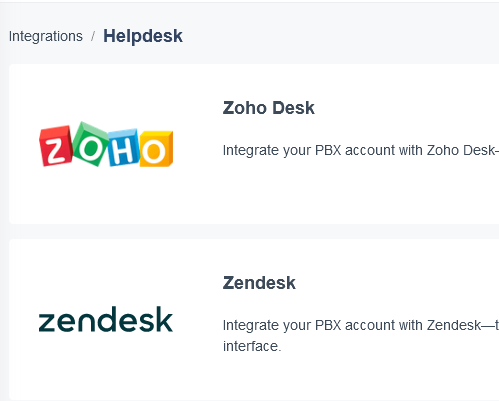Click the green O block in Zoho logo
Image resolution: width=499 pixels, height=401 pixels.
point(90,144)
